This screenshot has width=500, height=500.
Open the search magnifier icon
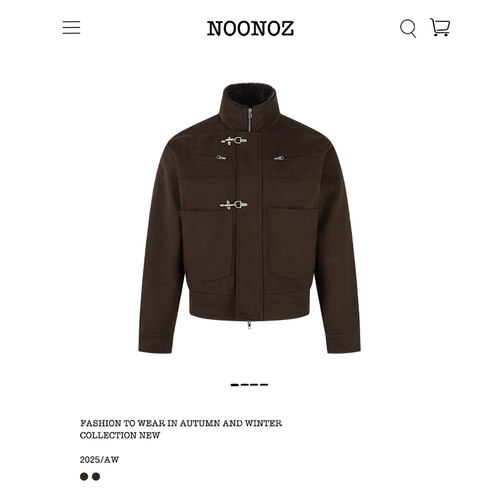[x=408, y=29]
